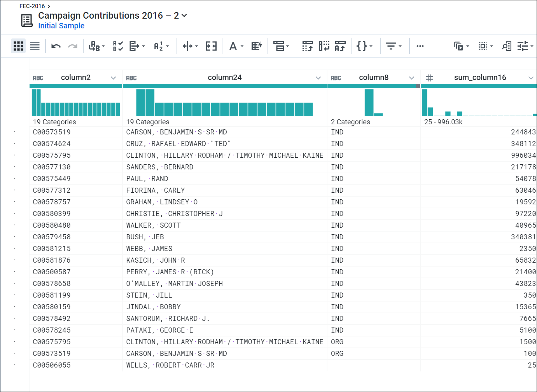The width and height of the screenshot is (537, 392).
Task: Switch to grid view
Action: tap(18, 46)
